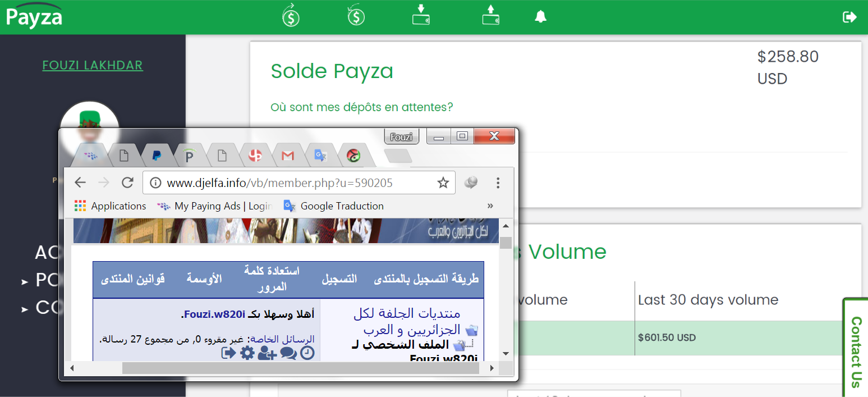The image size is (868, 397).
Task: Open the FOUZI LAKHDAR profile link
Action: [x=93, y=65]
